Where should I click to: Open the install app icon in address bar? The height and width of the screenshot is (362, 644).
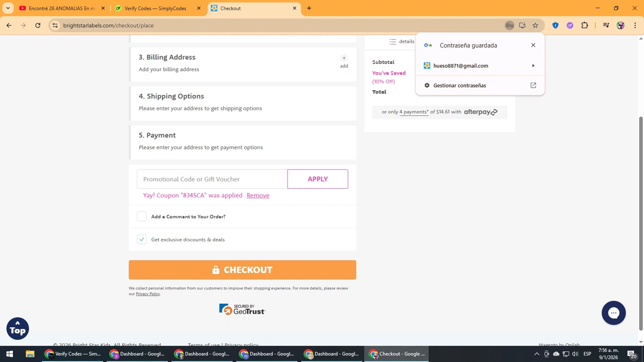[522, 25]
